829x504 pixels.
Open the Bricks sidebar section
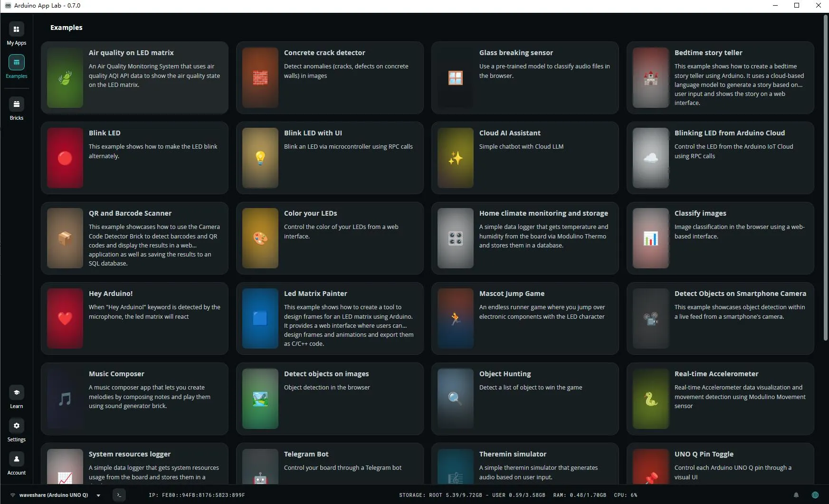coord(16,109)
